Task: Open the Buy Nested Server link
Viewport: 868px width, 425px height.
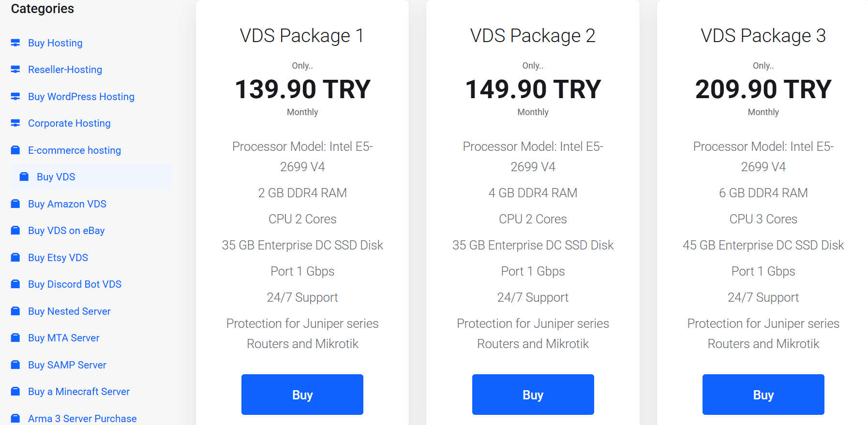Action: tap(69, 311)
